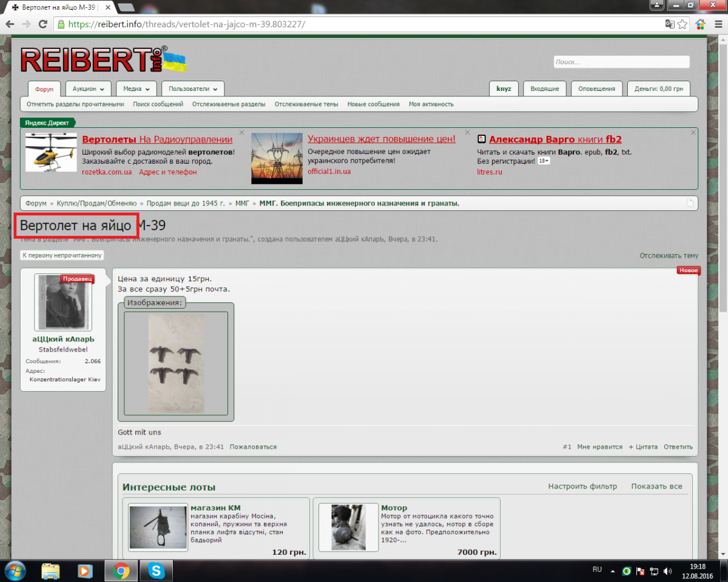Click the browser back arrow

tap(10, 24)
